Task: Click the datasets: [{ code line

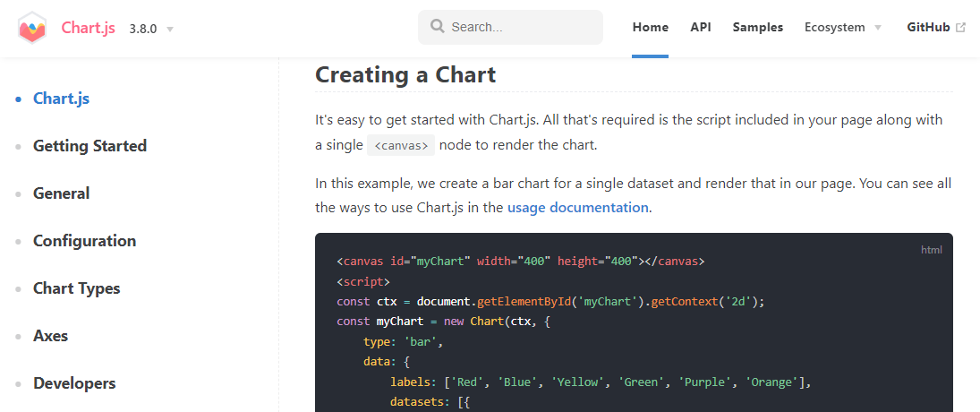Action: click(430, 402)
